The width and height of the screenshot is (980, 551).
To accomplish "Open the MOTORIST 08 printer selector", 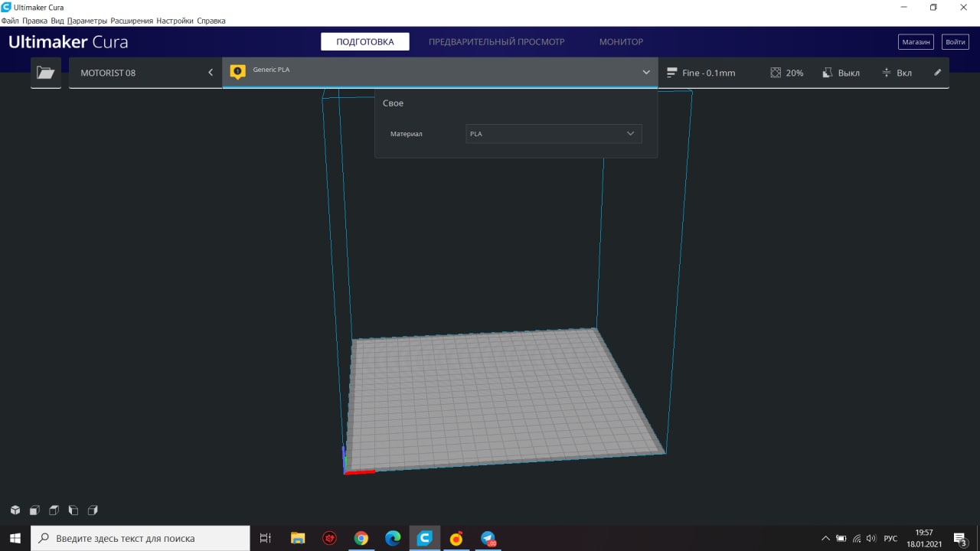I will 145,73.
